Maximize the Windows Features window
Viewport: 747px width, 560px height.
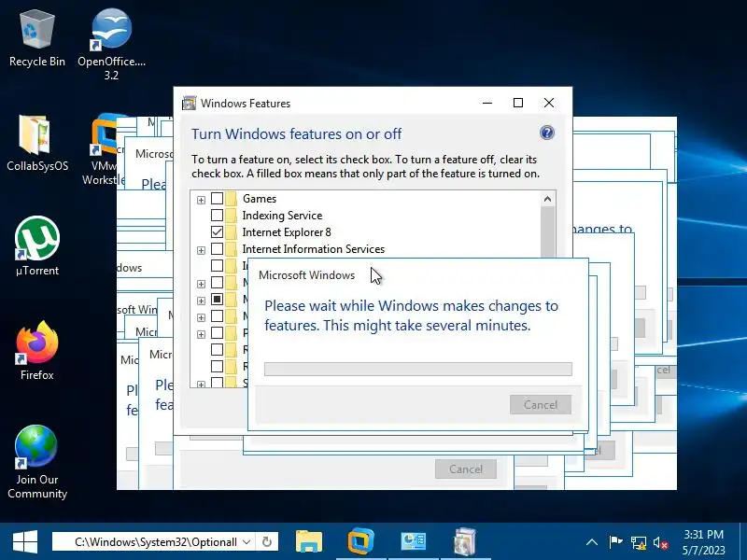point(518,103)
